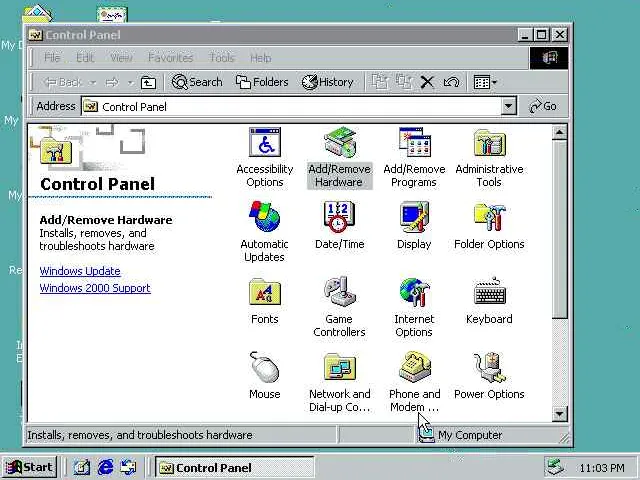Open the Fonts folder icon
The image size is (640, 480).
click(264, 301)
